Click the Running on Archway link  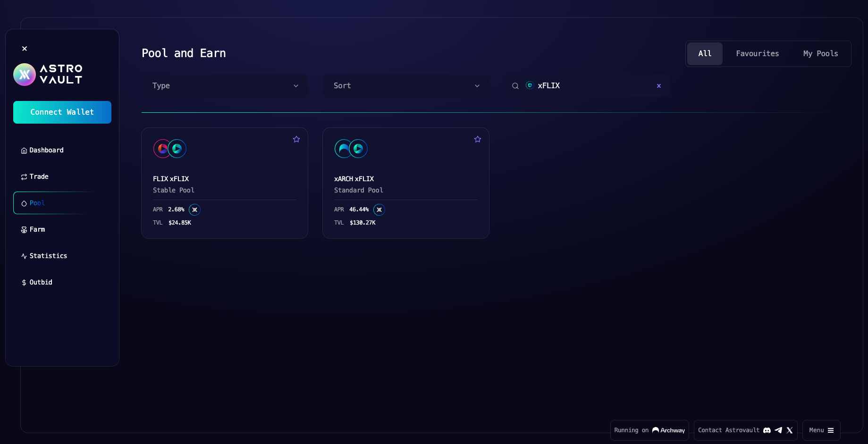coord(649,430)
